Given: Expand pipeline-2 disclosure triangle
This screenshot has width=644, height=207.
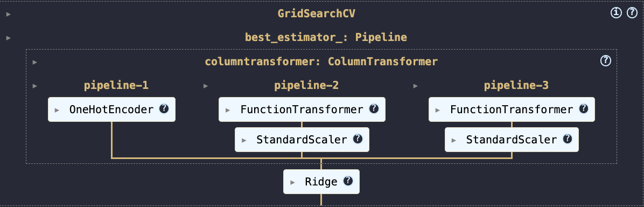Looking at the screenshot, I should coord(206,86).
